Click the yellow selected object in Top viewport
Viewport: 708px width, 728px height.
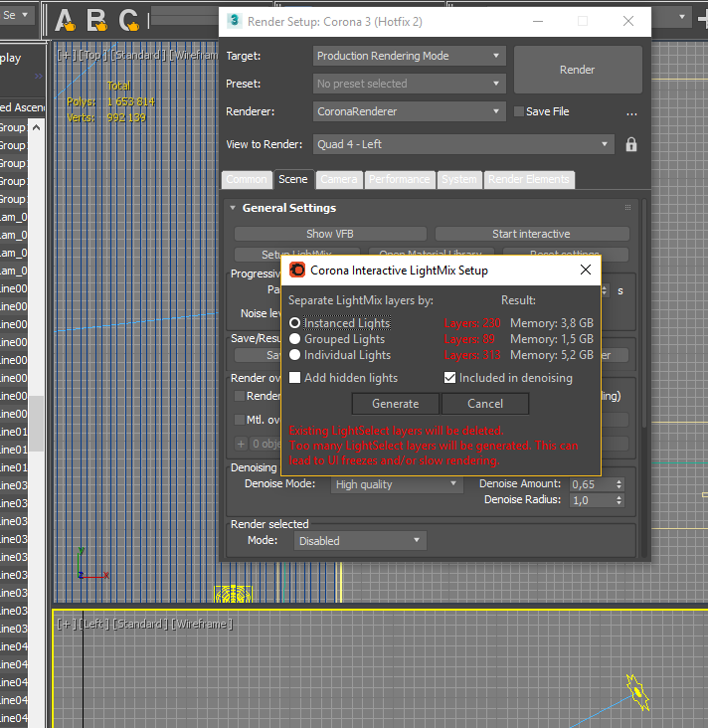[233, 594]
